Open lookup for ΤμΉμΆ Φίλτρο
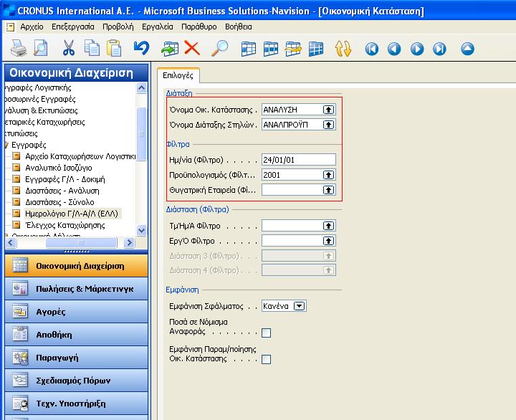 pyautogui.click(x=328, y=226)
